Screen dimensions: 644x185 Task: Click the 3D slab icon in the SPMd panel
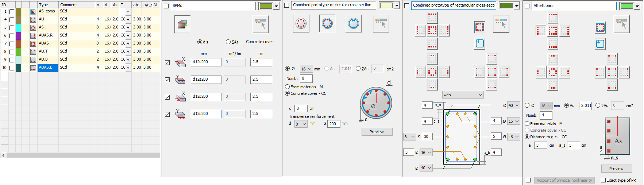click(x=182, y=24)
